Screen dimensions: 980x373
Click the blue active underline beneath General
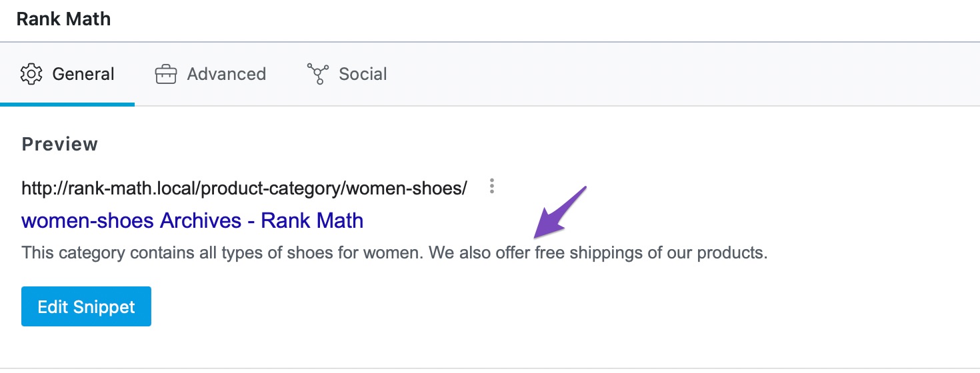pyautogui.click(x=67, y=105)
